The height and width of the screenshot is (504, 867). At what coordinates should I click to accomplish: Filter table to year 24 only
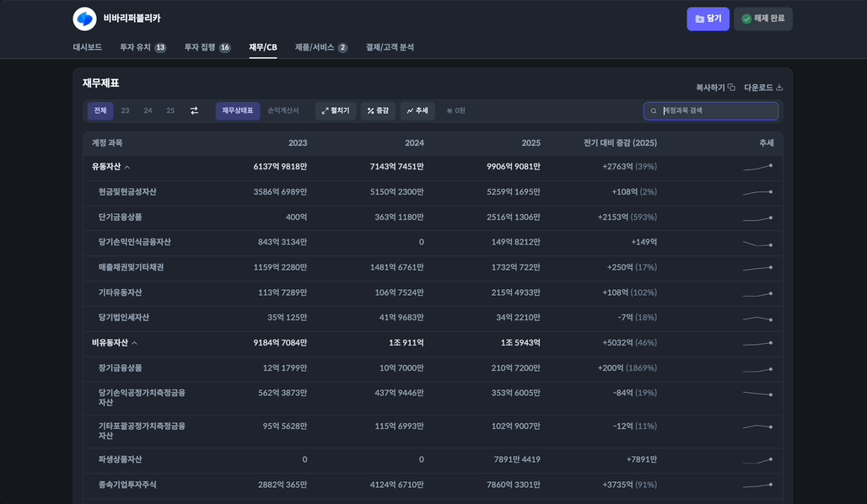click(x=148, y=110)
